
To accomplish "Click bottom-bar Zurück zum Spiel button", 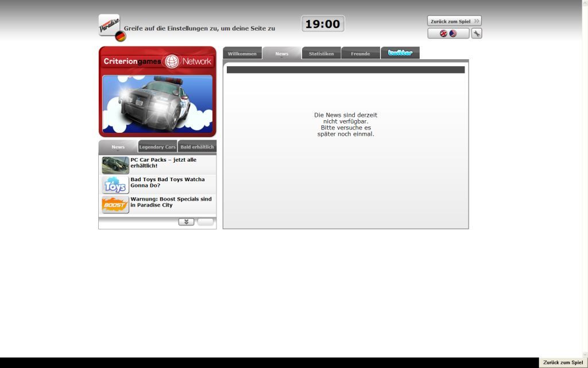I will tap(563, 362).
